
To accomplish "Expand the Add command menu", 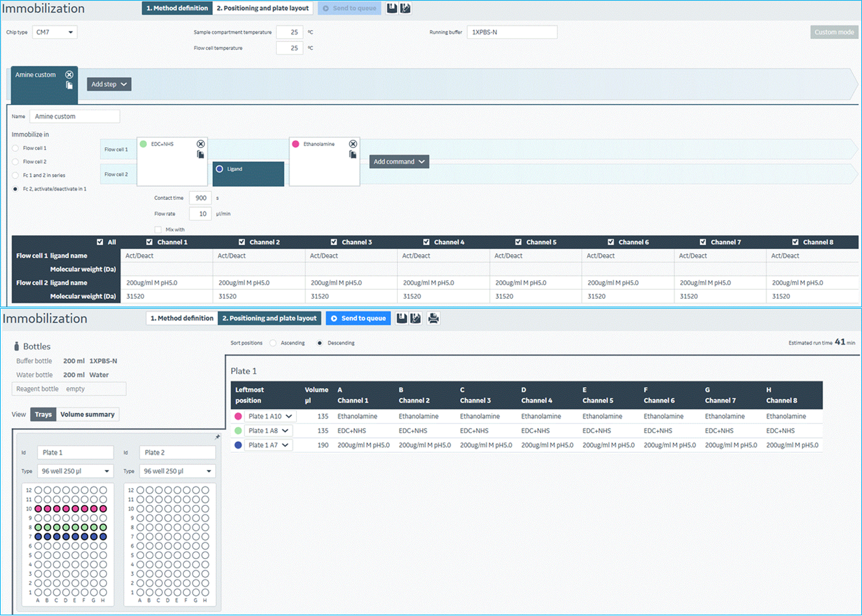I will click(399, 162).
